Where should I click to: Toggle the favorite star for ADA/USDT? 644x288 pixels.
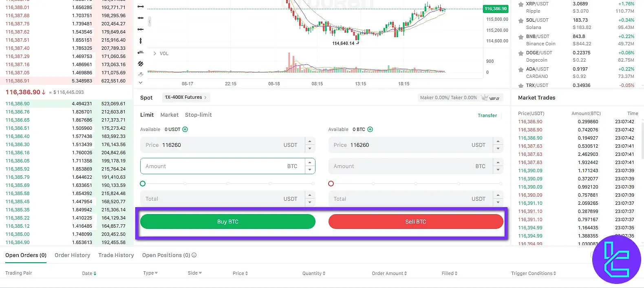click(520, 69)
